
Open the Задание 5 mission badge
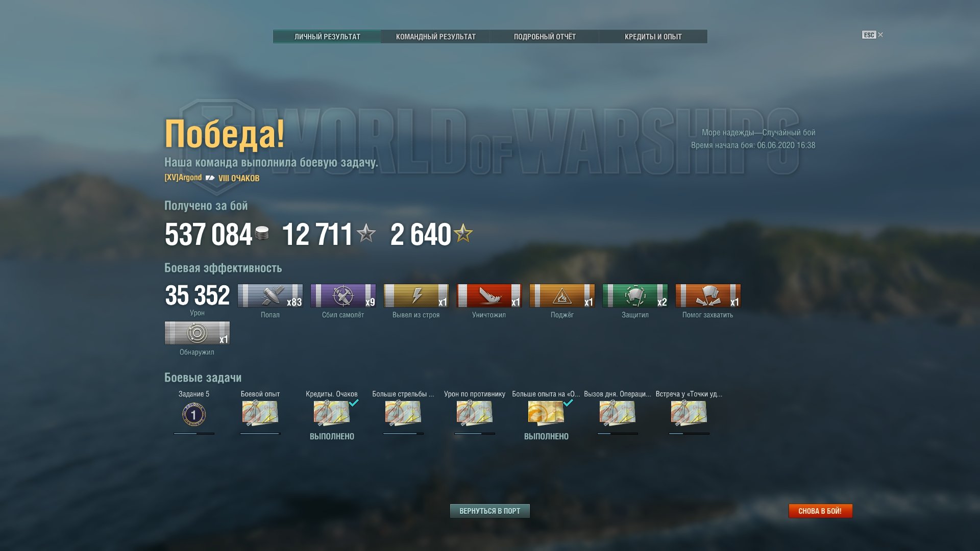click(x=194, y=414)
